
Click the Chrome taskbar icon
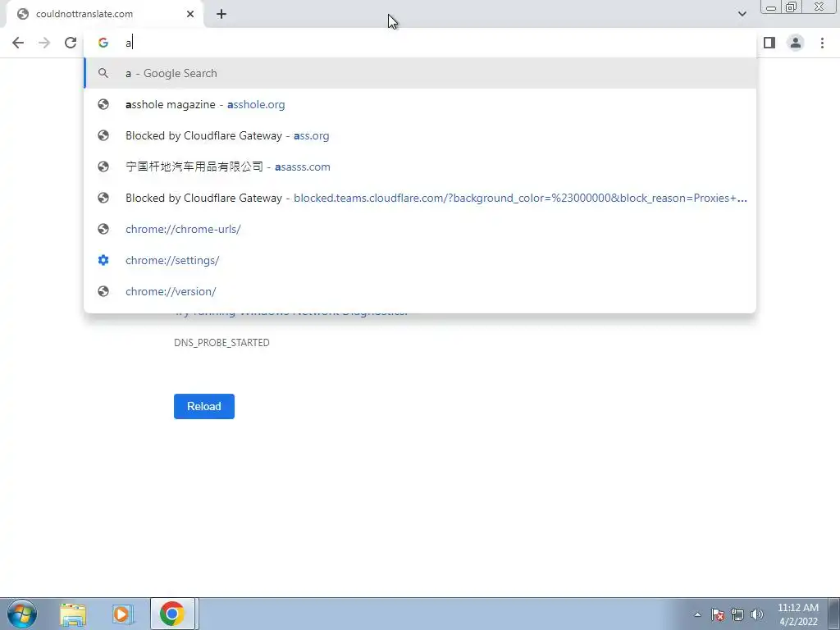[172, 614]
